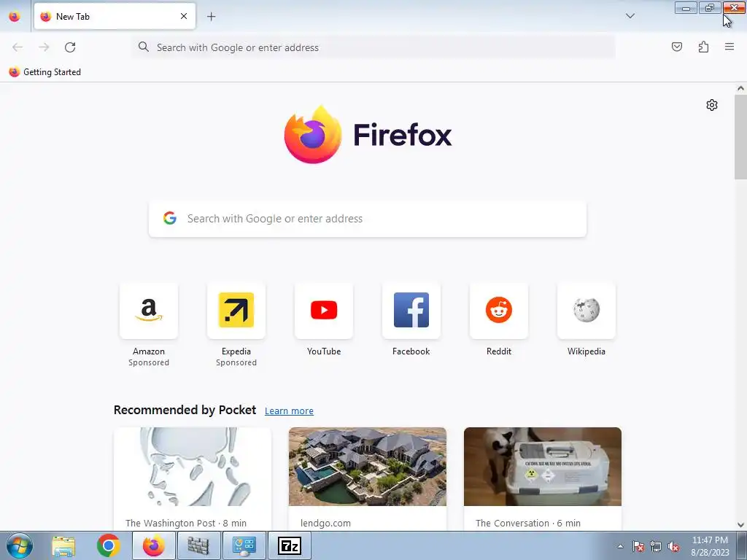Open the lendgo.com mansion story card
The height and width of the screenshot is (560, 747).
(368, 478)
